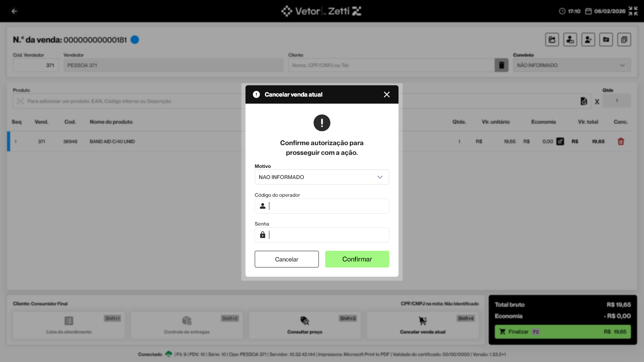Click the product search document icon
Image resolution: width=644 pixels, height=362 pixels.
[x=584, y=101]
